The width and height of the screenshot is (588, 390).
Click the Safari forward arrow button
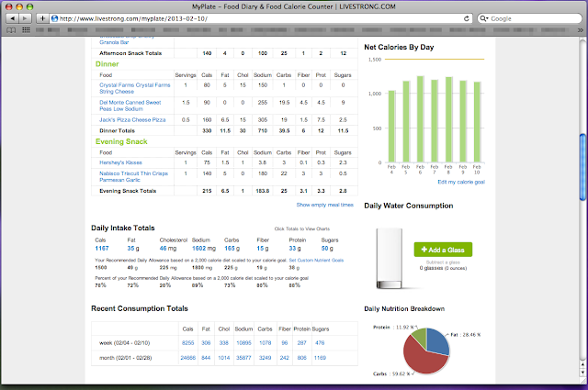point(25,18)
